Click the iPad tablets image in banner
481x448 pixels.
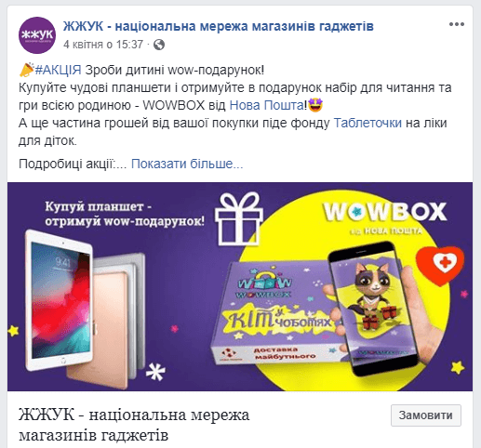pos(85,309)
